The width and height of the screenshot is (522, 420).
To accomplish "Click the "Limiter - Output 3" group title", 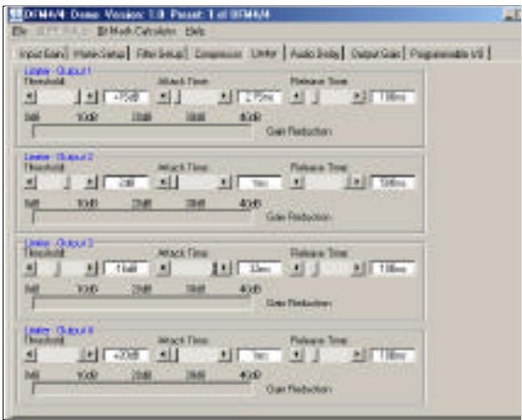I will (x=58, y=243).
